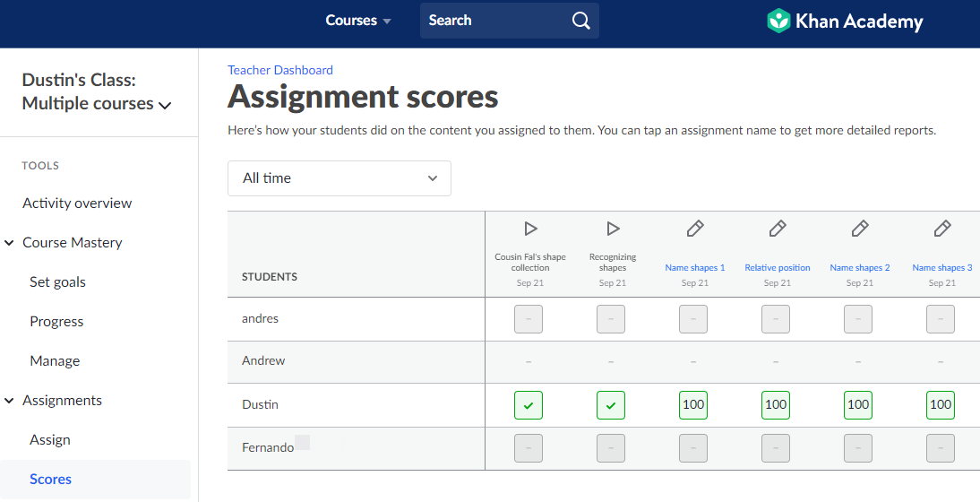
Task: Go to Activity overview
Action: (77, 203)
